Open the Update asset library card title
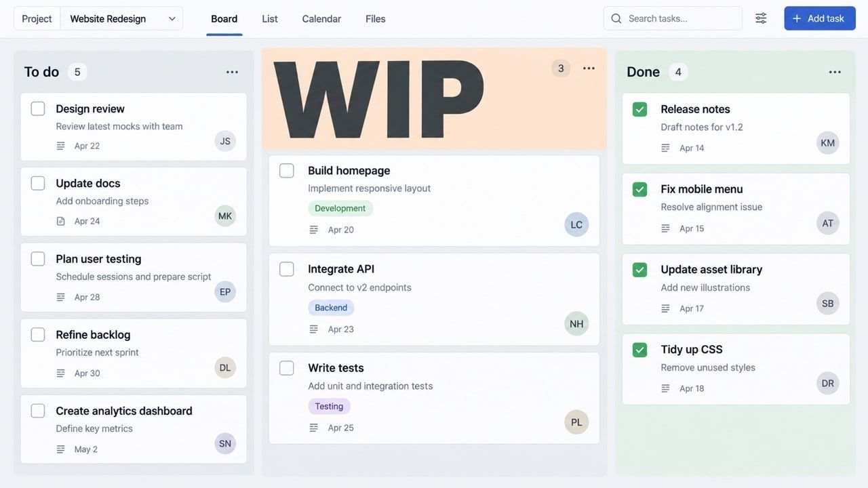The image size is (868, 488). 711,270
